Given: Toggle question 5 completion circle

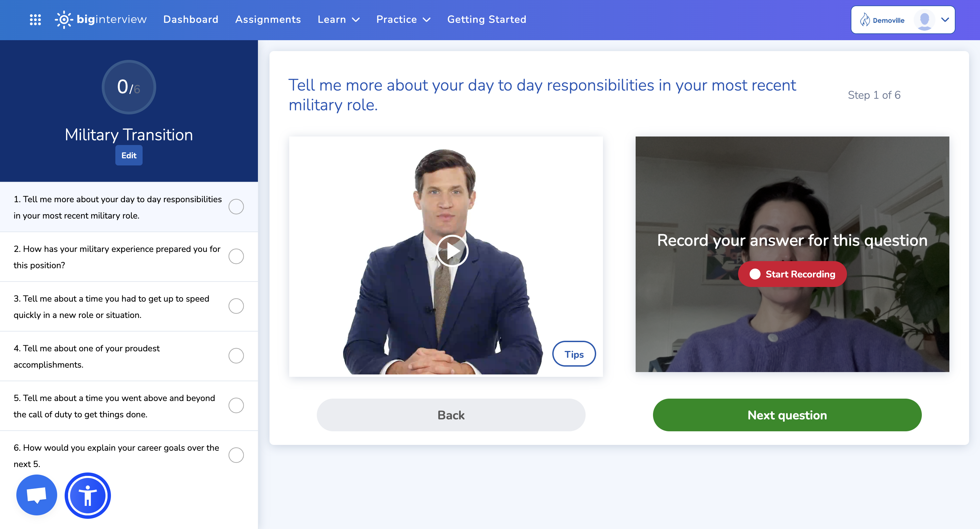Looking at the screenshot, I should pos(236,405).
